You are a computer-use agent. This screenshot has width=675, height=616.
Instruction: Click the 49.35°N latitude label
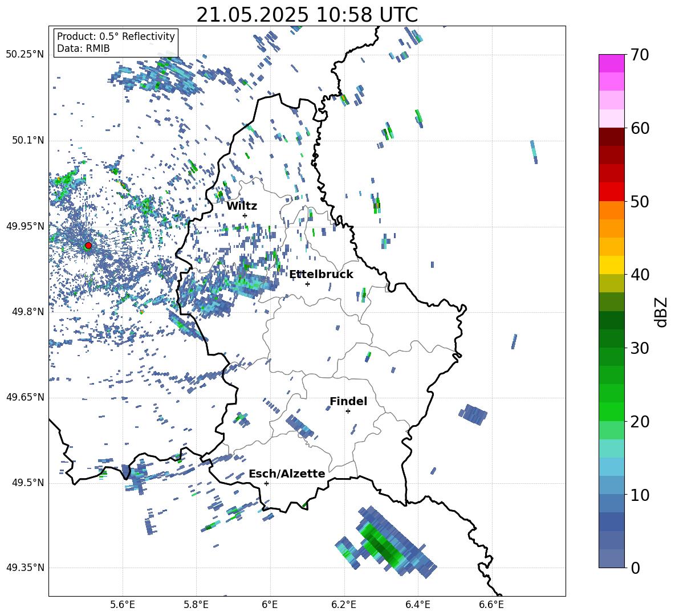point(25,568)
